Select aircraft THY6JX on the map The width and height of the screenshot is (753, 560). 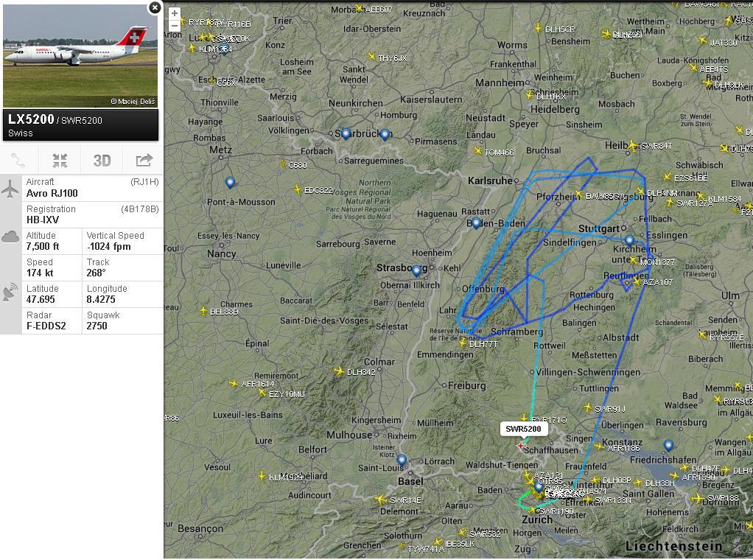coord(371,56)
